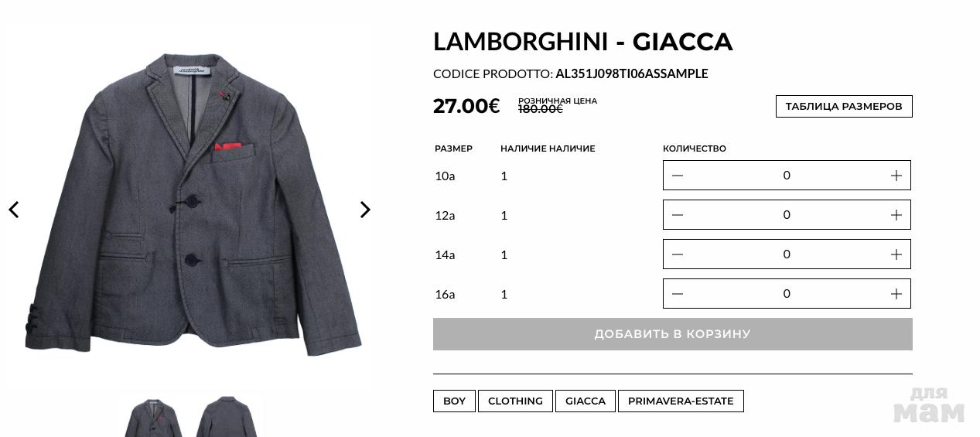Decrease quantity for size 14a
The height and width of the screenshot is (437, 980).
point(678,254)
